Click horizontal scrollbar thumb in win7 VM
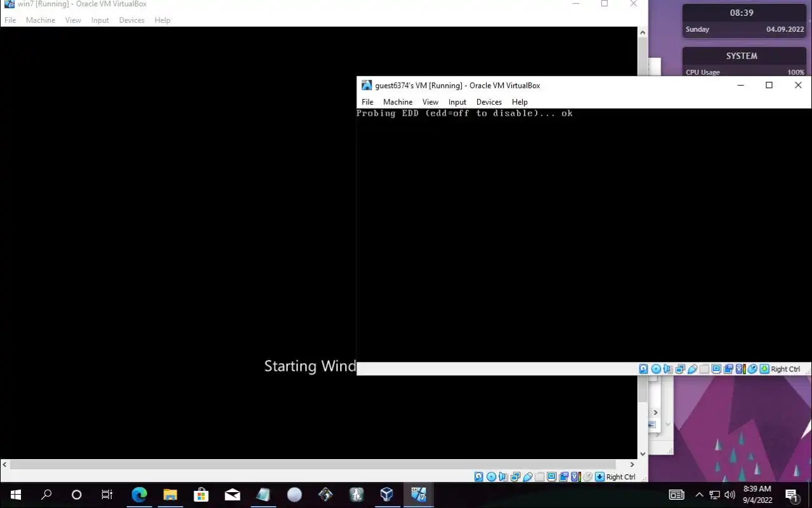 coord(313,465)
